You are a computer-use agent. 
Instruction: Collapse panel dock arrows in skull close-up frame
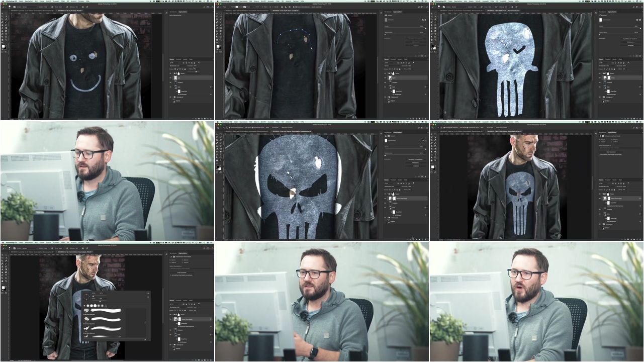tap(427, 132)
